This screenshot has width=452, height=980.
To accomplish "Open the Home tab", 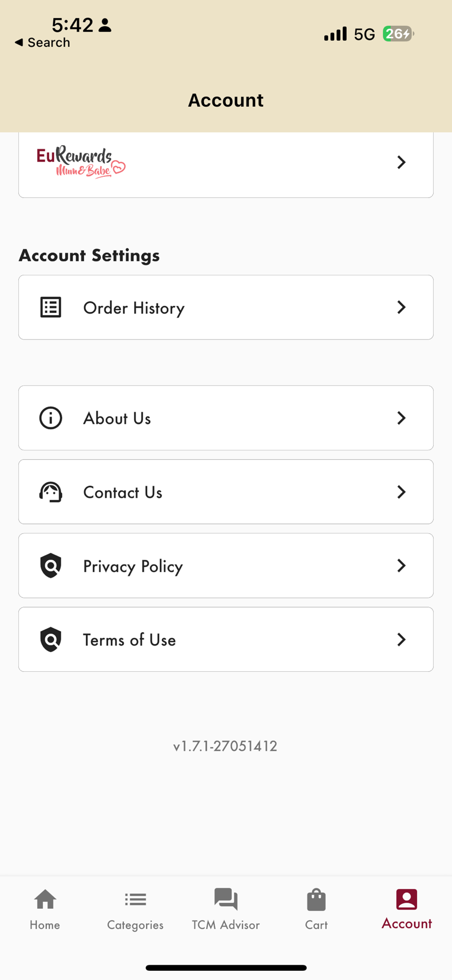I will click(x=45, y=909).
